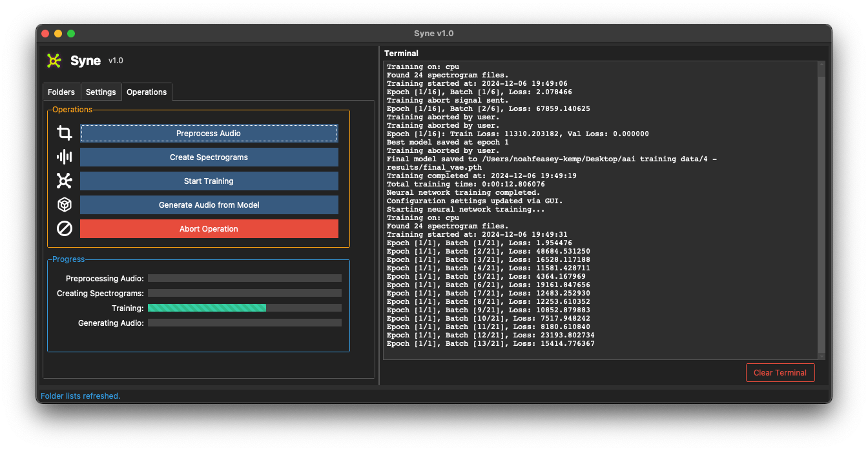Click the slash icon beside Abort Operation
This screenshot has width=868, height=451.
coord(64,228)
